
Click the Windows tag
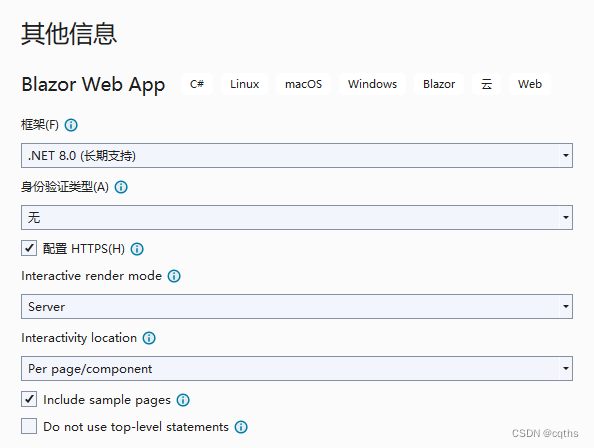(372, 84)
